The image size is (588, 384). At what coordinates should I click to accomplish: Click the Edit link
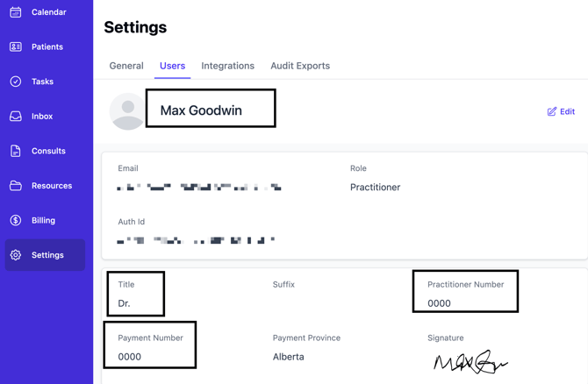tap(567, 112)
